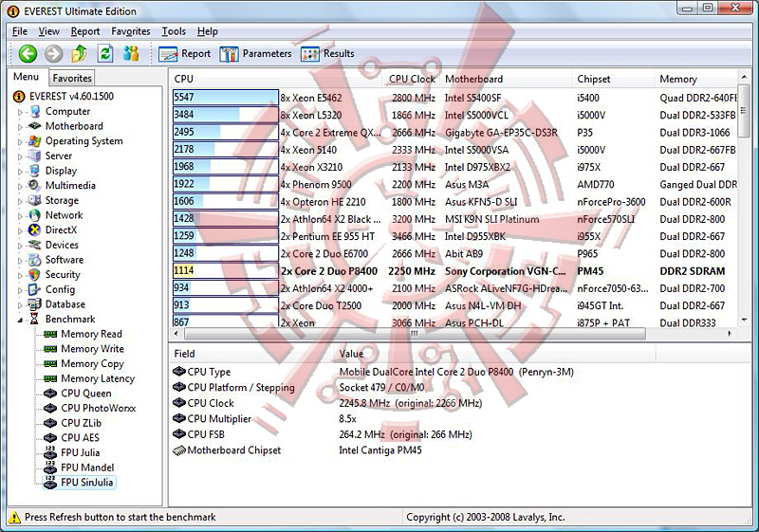This screenshot has width=759, height=532.
Task: Click the Software icon in the tree
Action: tap(34, 260)
